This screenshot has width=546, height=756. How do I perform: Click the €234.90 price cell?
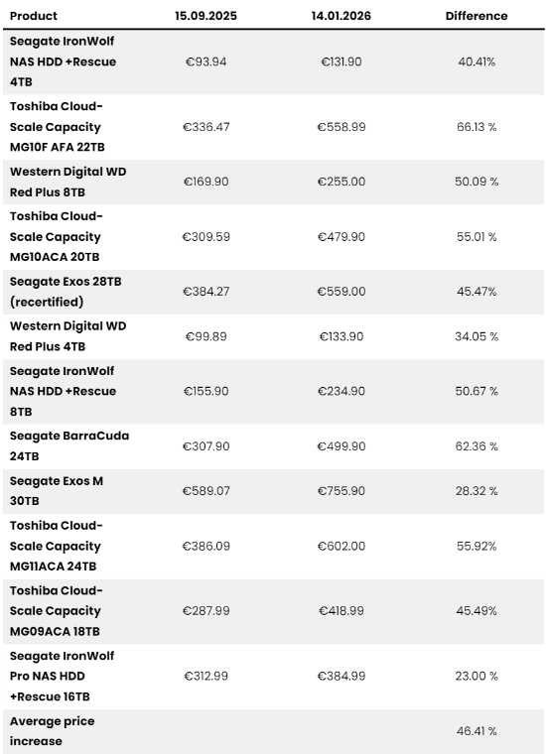(x=341, y=391)
